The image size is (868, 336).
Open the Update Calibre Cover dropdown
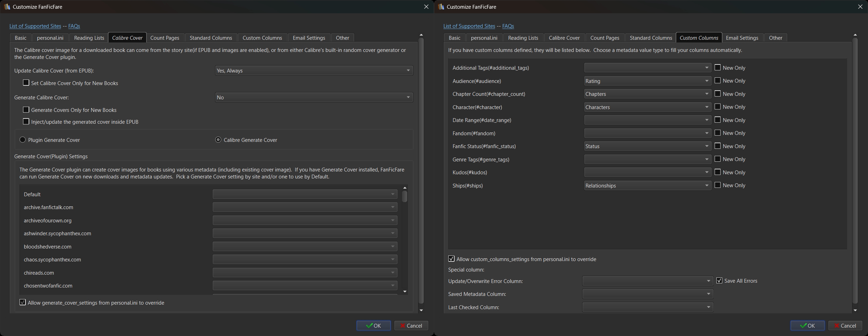(x=314, y=70)
